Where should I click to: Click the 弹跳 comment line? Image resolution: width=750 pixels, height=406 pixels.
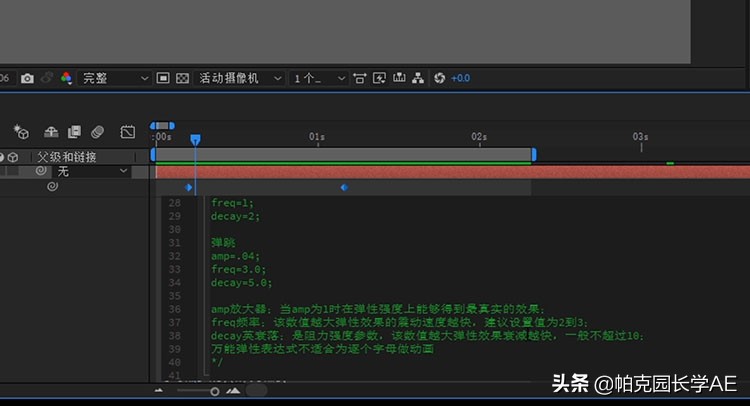point(223,242)
